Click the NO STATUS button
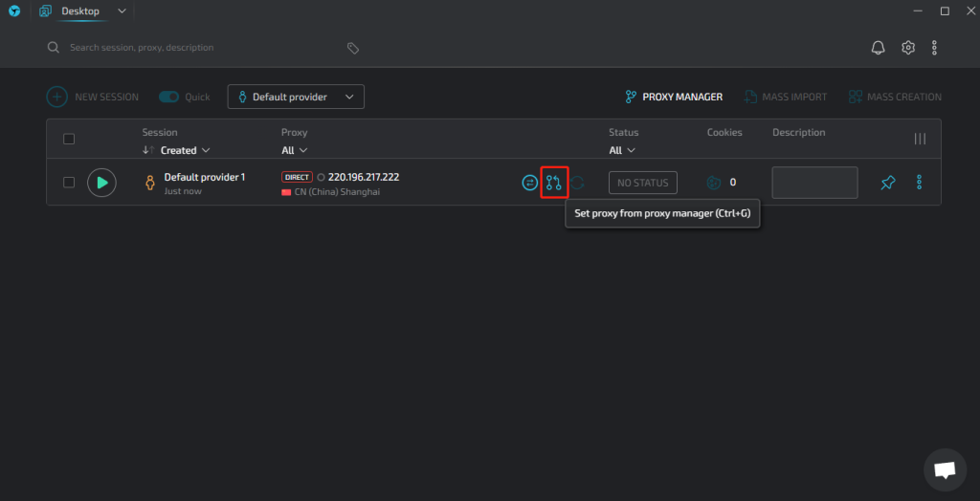The height and width of the screenshot is (501, 980). click(642, 183)
